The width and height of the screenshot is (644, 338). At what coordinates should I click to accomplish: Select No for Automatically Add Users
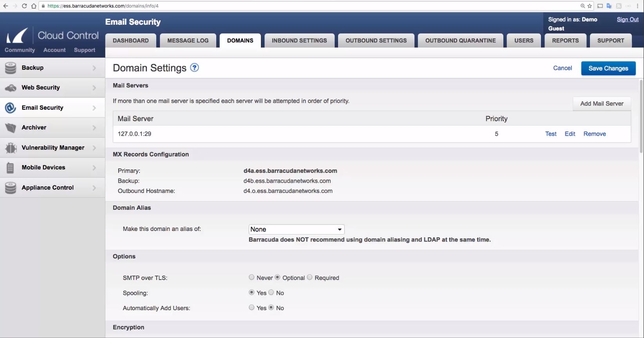click(271, 307)
